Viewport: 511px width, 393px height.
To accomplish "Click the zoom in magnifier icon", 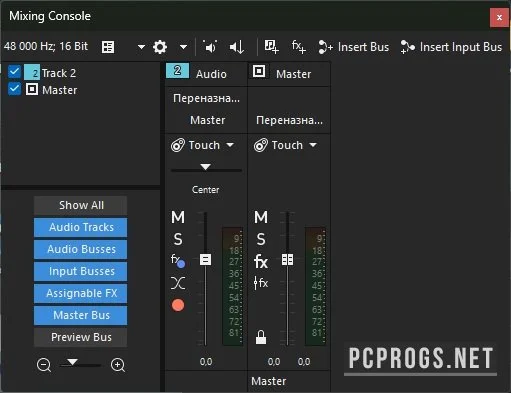I will pyautogui.click(x=118, y=365).
